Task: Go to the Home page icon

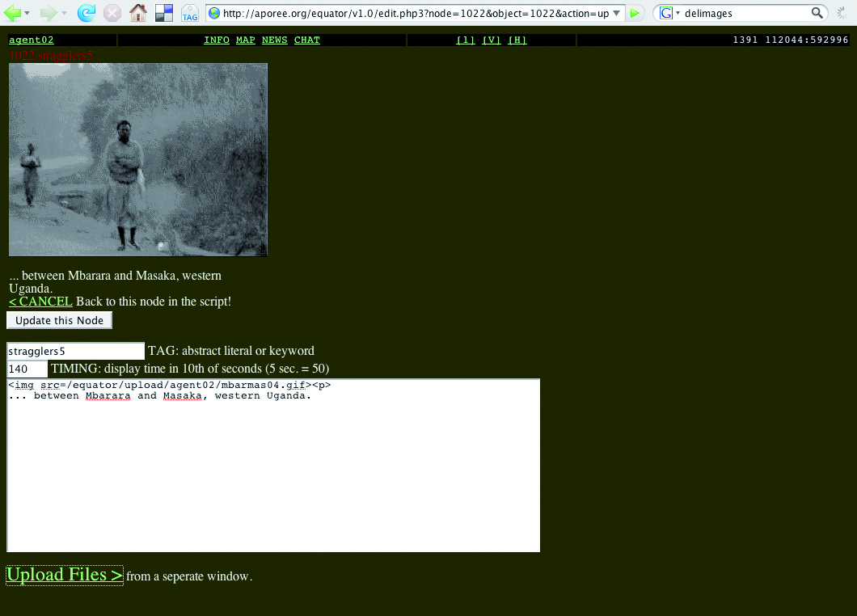Action: [x=138, y=13]
